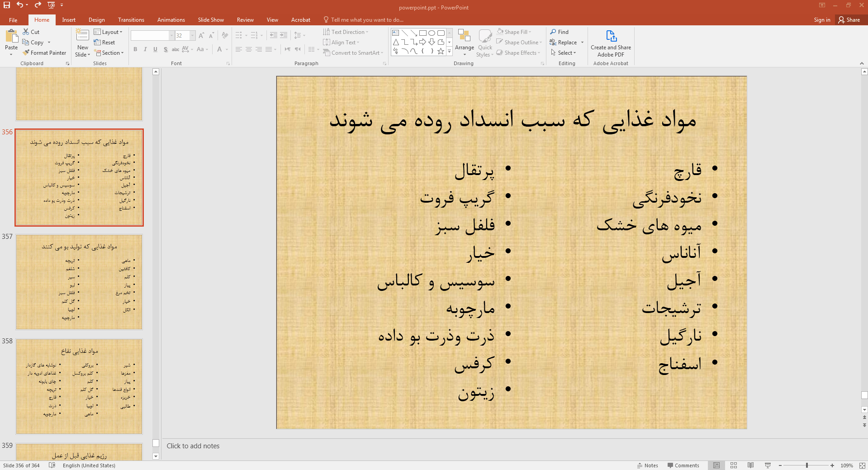Toggle Justify paragraph alignment

pyautogui.click(x=269, y=49)
